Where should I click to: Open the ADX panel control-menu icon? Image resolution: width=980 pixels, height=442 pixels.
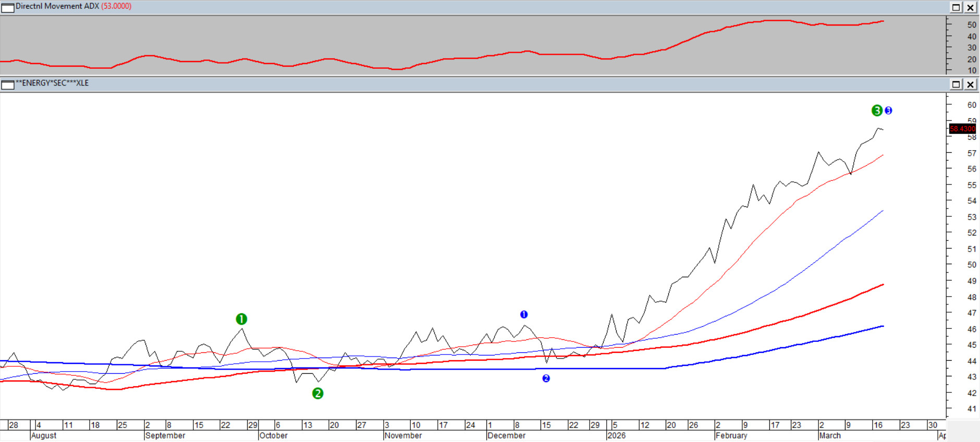point(8,7)
